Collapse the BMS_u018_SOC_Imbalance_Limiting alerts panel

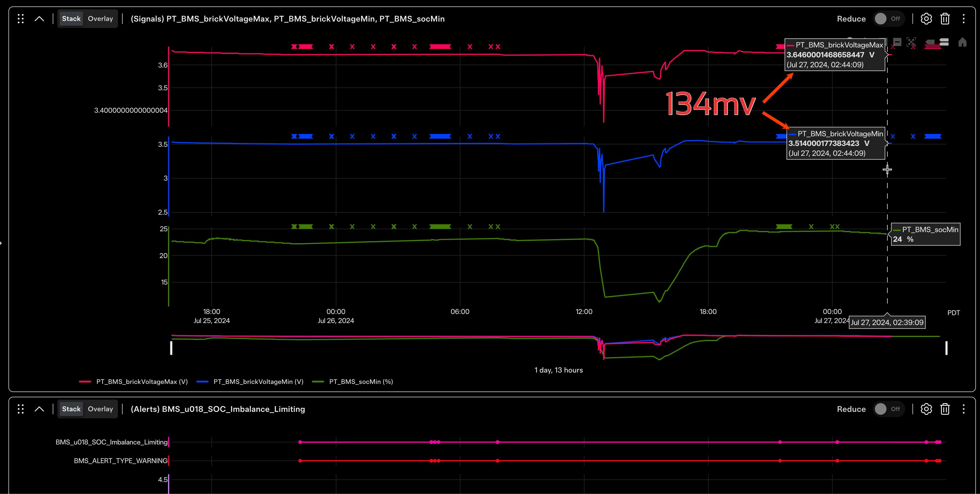40,409
